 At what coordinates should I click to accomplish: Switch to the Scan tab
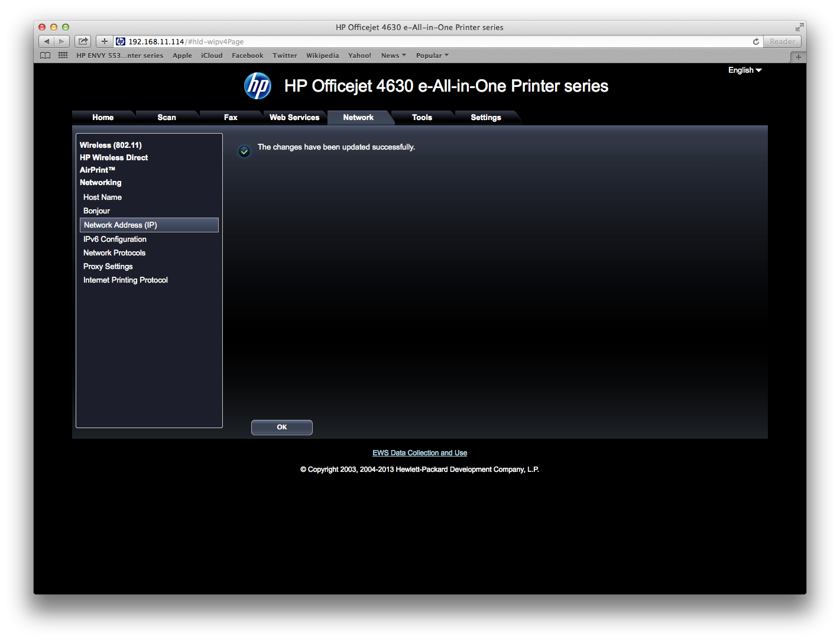click(167, 117)
